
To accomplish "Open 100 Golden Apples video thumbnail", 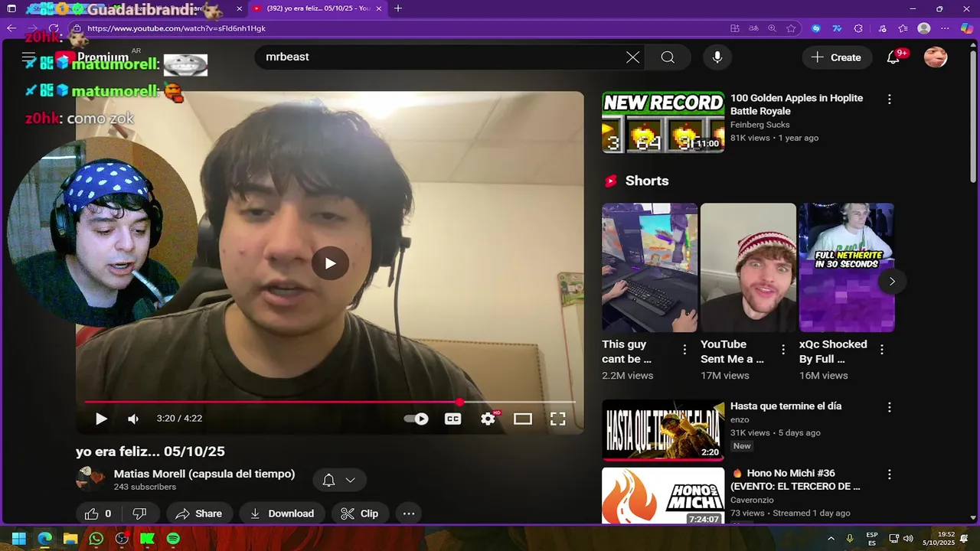I will pos(663,122).
